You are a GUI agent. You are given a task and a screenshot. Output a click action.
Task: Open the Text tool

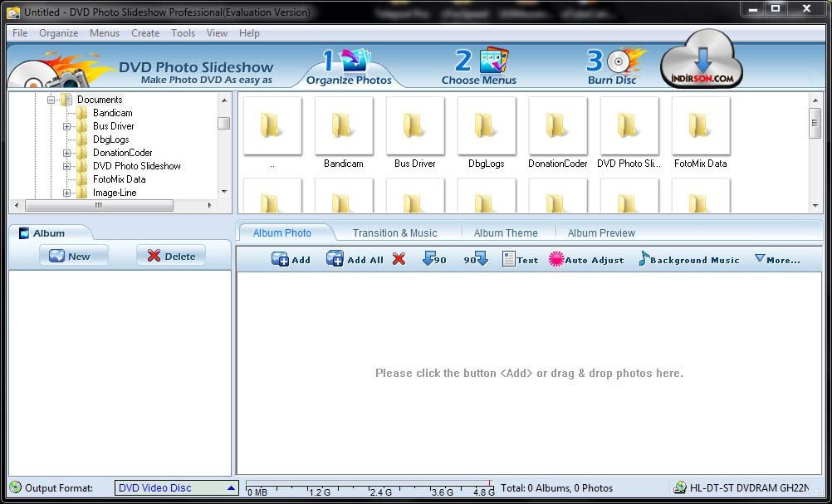pos(520,259)
